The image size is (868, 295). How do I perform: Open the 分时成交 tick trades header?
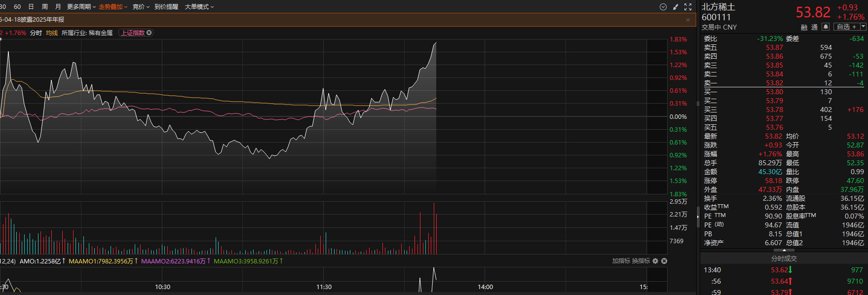(x=784, y=258)
